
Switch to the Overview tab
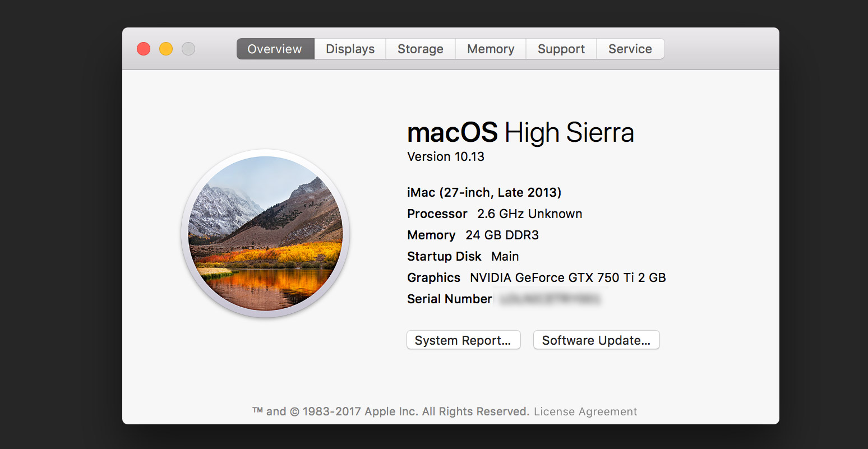(x=275, y=49)
